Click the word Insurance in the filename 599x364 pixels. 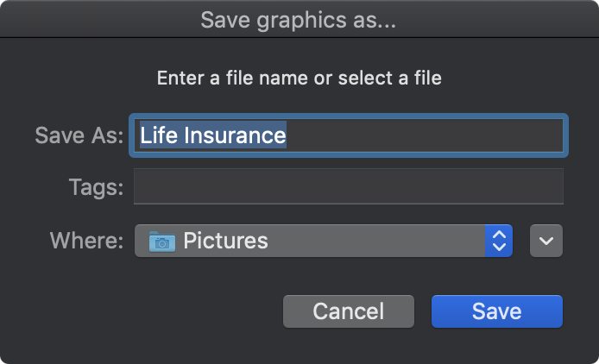tap(235, 135)
